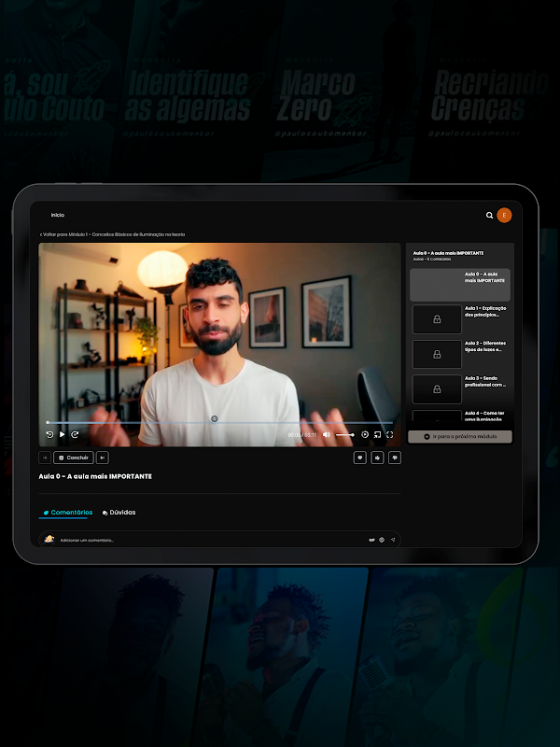Click the locked Aula 1 thumbnail

(437, 319)
